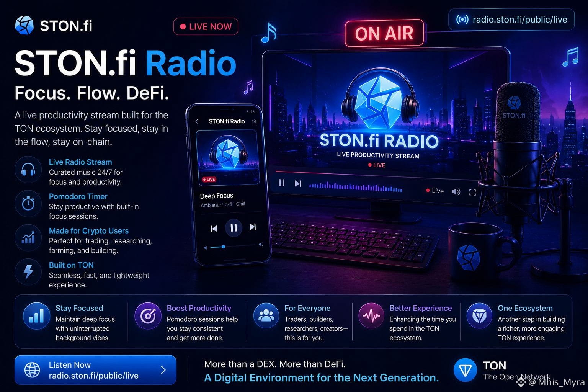
Task: Skip to next track on the phone player
Action: tap(253, 227)
